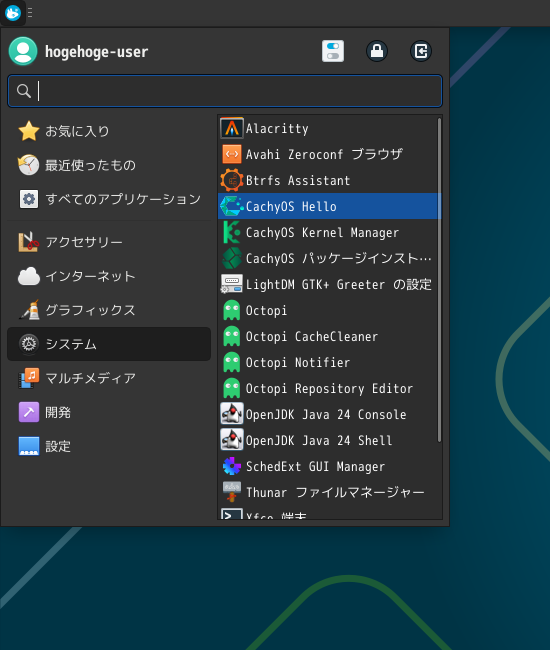
Task: Launch CachyOS Kernel Manager label
Action: 322,233
